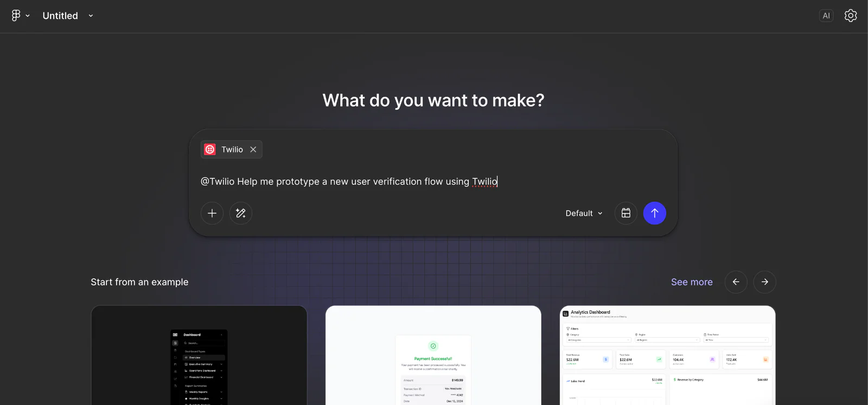Screen dimensions: 868x405
Task: Remove the Twilio chip with X
Action: coord(253,150)
